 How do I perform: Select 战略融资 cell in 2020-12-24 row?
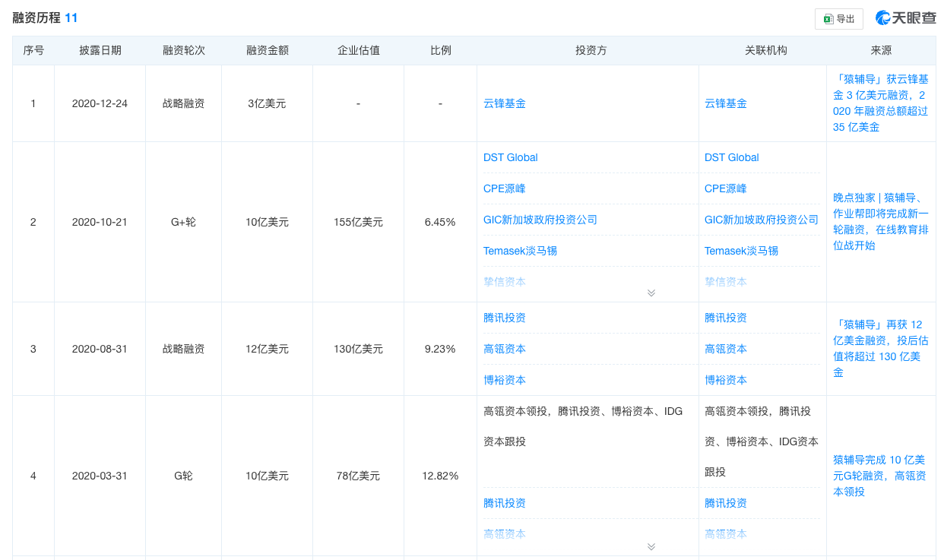(x=183, y=103)
